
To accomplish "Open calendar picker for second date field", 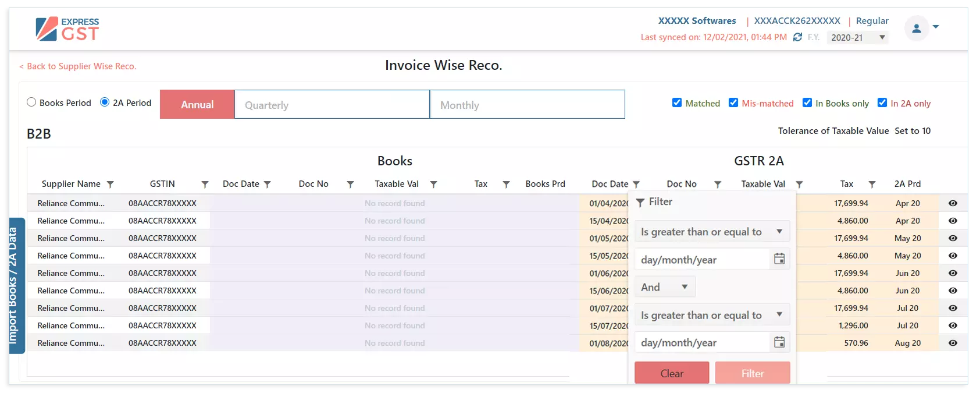I will click(x=779, y=342).
